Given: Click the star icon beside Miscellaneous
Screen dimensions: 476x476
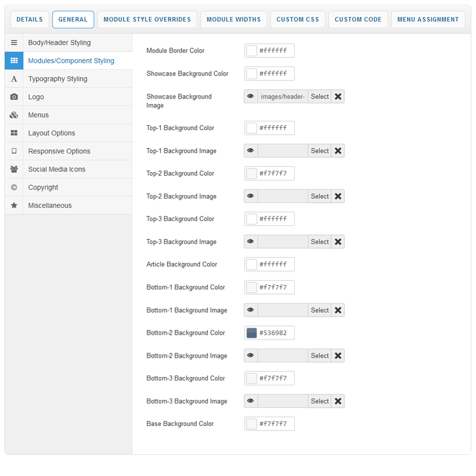Looking at the screenshot, I should pos(14,206).
